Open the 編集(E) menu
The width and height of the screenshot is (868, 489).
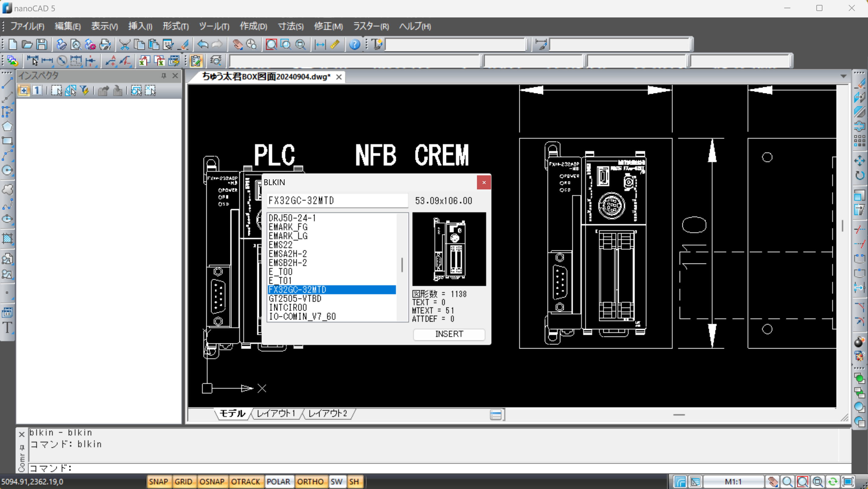[x=68, y=26]
